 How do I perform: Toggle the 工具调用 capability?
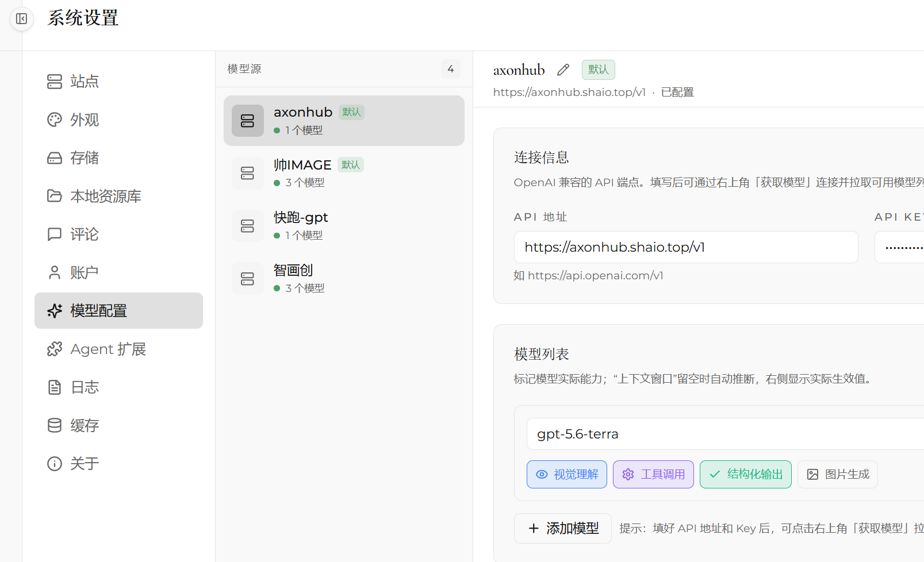[653, 474]
